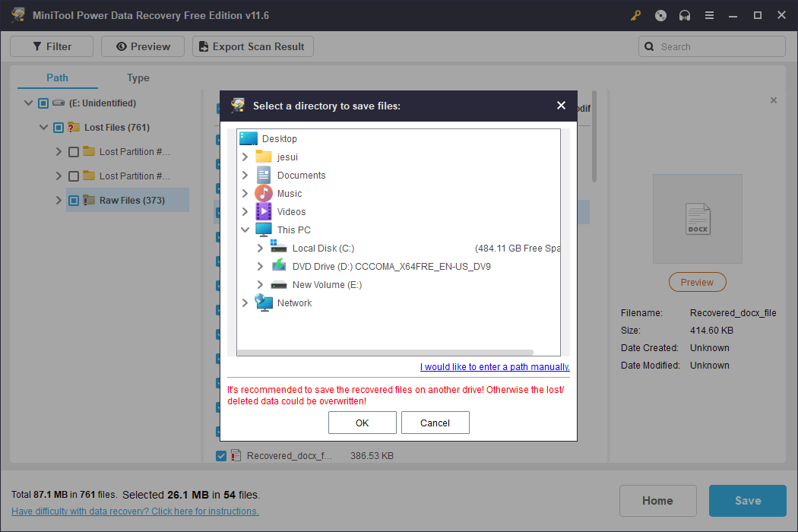Click the license key icon in title bar
This screenshot has width=798, height=532.
pyautogui.click(x=635, y=15)
